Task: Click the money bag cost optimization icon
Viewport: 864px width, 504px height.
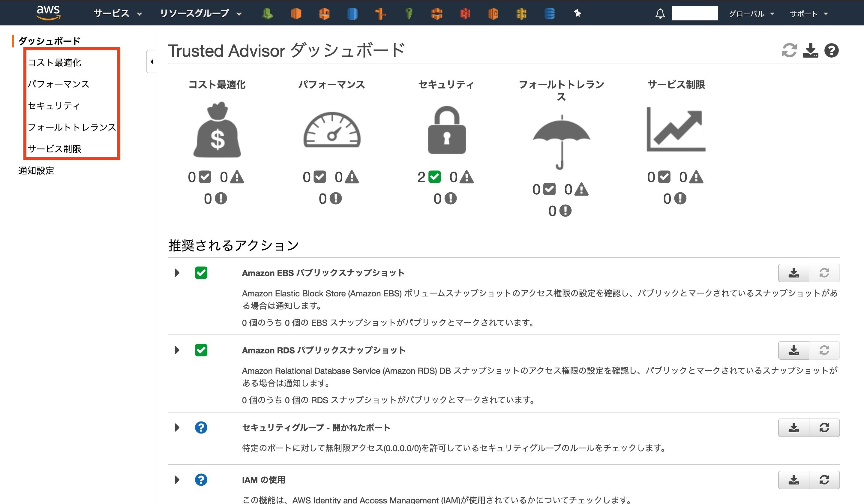Action: pyautogui.click(x=217, y=130)
